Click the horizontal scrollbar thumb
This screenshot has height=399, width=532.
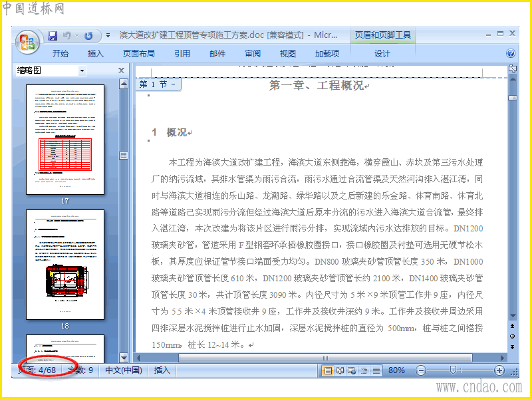click(325, 358)
